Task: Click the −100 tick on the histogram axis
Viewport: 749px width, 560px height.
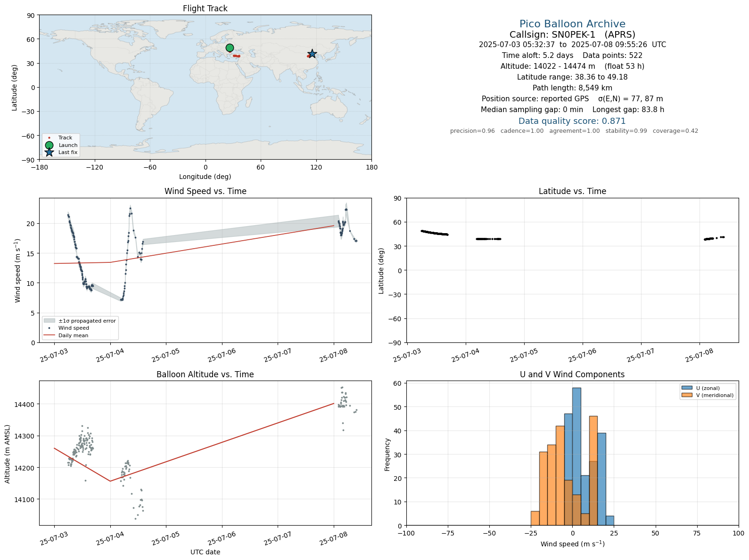Action: point(406,533)
